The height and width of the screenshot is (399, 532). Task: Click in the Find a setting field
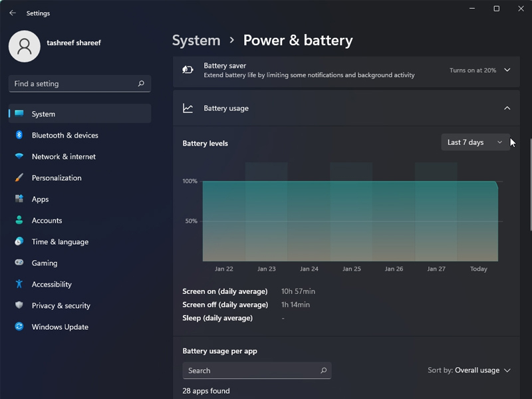[80, 84]
